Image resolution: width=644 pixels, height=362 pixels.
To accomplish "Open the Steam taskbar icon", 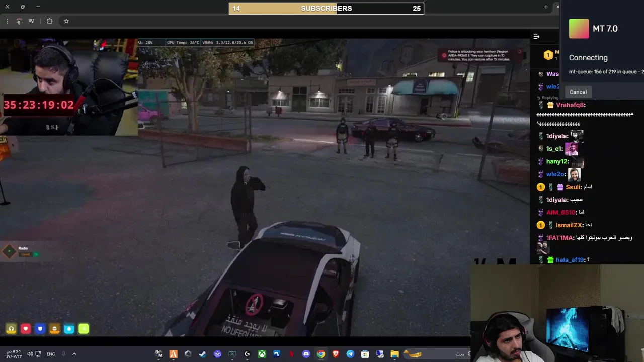I will pyautogui.click(x=202, y=354).
